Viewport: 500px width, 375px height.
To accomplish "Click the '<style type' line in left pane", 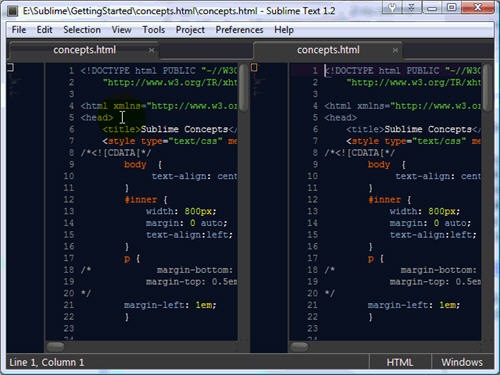I will pyautogui.click(x=170, y=141).
